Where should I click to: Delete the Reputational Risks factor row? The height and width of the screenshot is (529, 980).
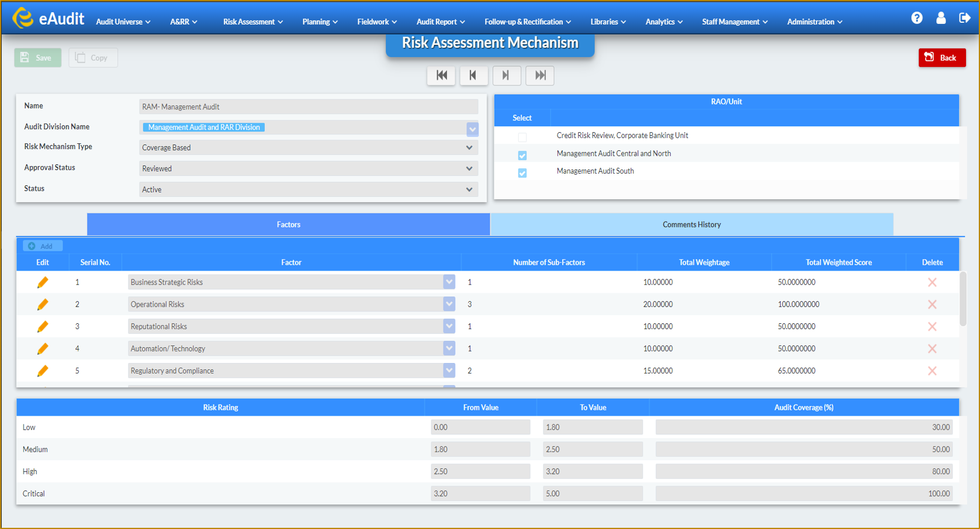pyautogui.click(x=932, y=326)
